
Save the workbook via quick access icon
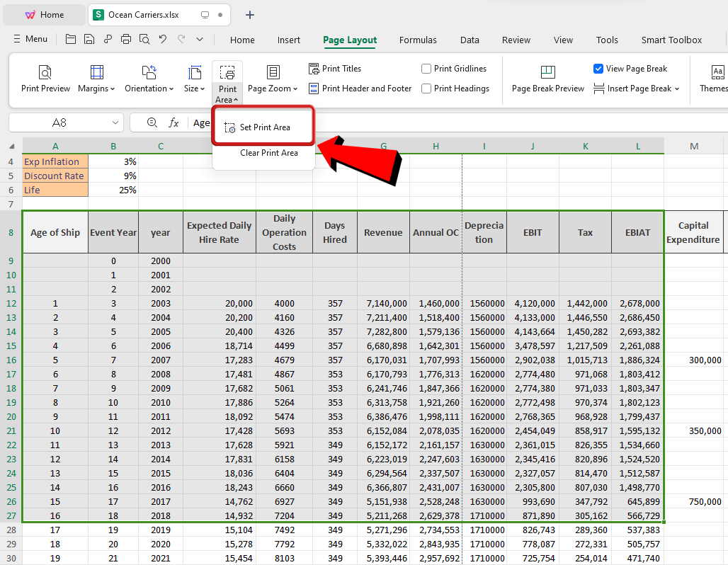pyautogui.click(x=89, y=39)
